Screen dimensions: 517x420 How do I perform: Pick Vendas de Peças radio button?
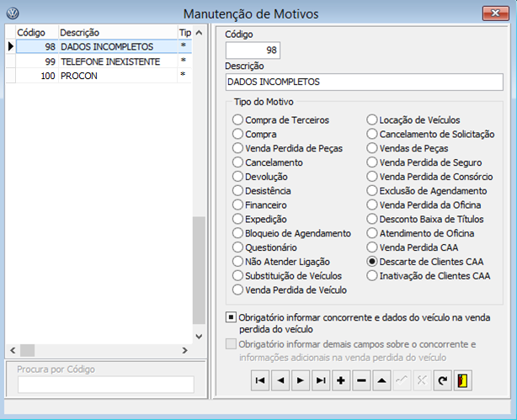click(x=408, y=148)
